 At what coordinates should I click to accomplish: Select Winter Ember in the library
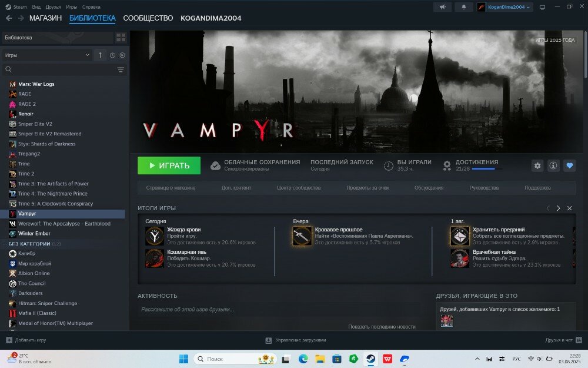[34, 234]
